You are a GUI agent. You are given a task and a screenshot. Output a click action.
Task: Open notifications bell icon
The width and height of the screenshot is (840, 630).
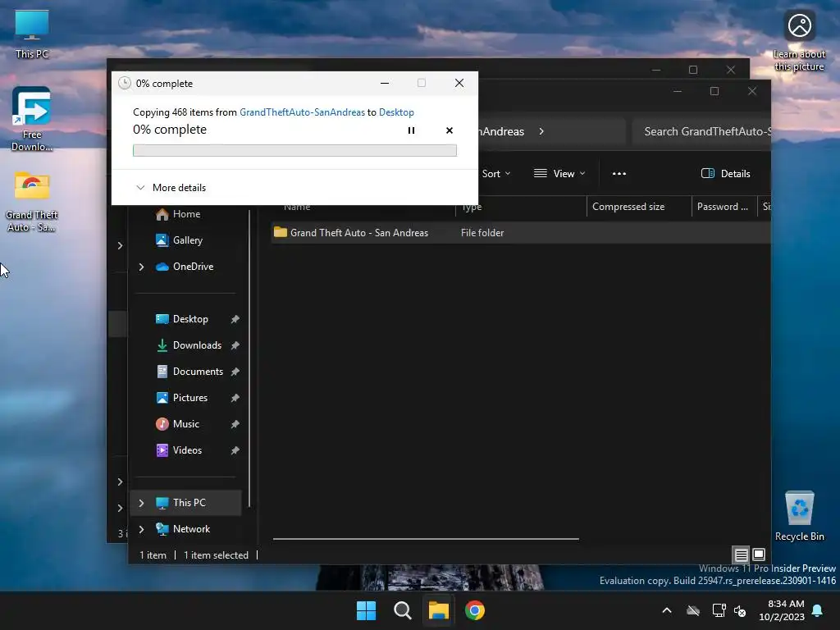tap(818, 610)
